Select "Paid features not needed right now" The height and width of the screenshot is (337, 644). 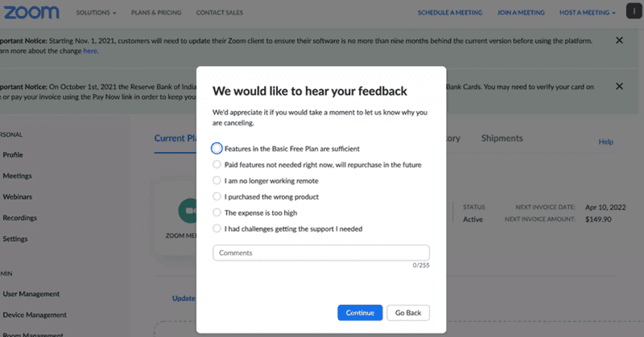217,165
